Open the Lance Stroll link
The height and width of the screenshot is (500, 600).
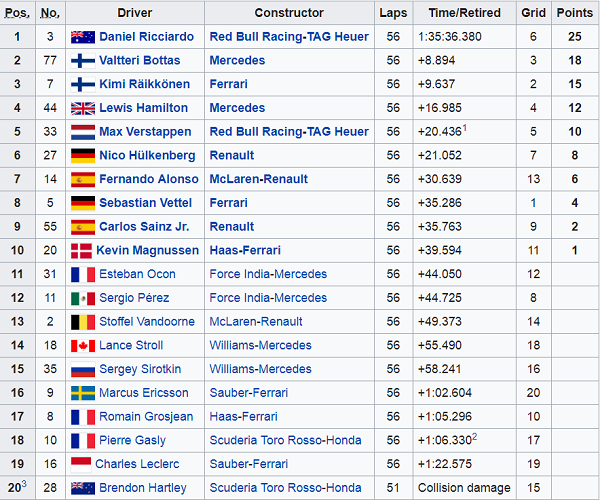(131, 345)
